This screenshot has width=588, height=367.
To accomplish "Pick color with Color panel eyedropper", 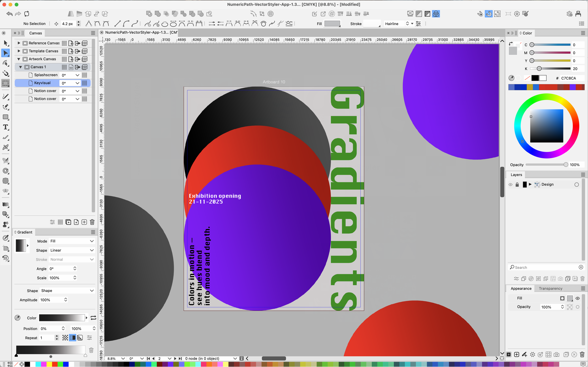I will pyautogui.click(x=511, y=78).
